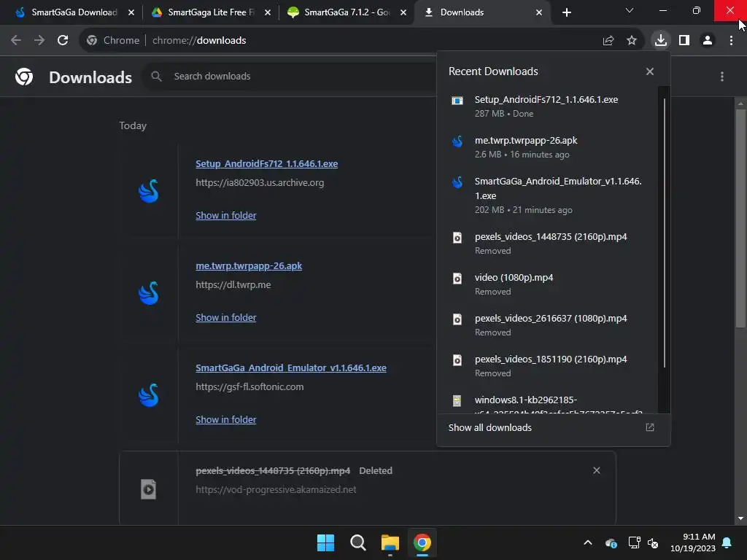Select pexels_videos_1448735 (2160p).mp4 in popup
The width and height of the screenshot is (747, 560).
click(548, 244)
